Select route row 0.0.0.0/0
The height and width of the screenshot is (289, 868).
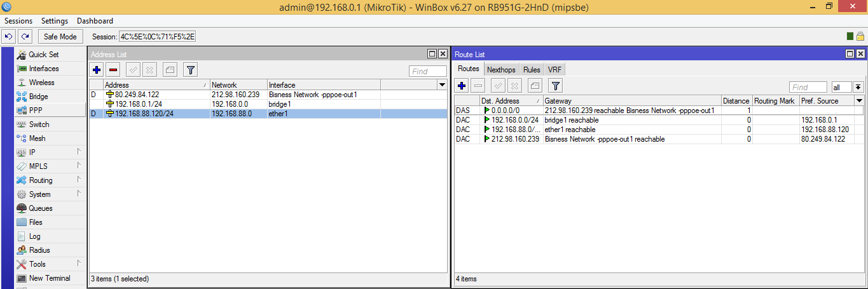click(659, 111)
